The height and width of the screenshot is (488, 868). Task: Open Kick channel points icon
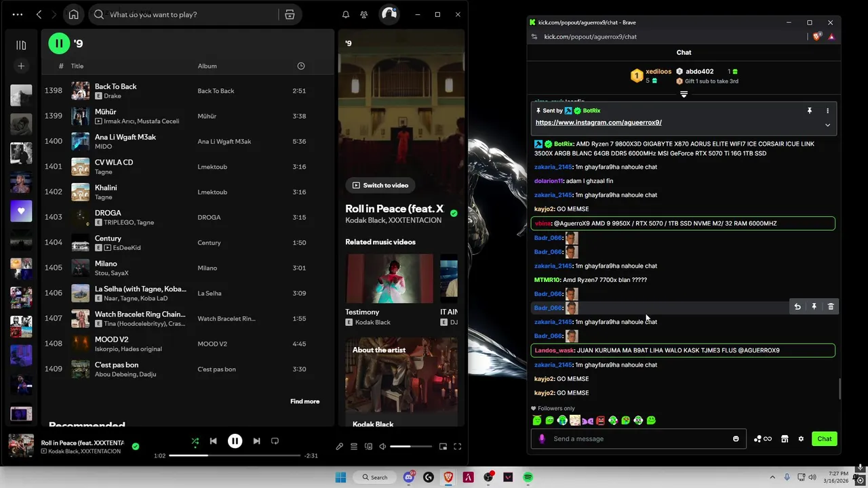click(x=763, y=439)
